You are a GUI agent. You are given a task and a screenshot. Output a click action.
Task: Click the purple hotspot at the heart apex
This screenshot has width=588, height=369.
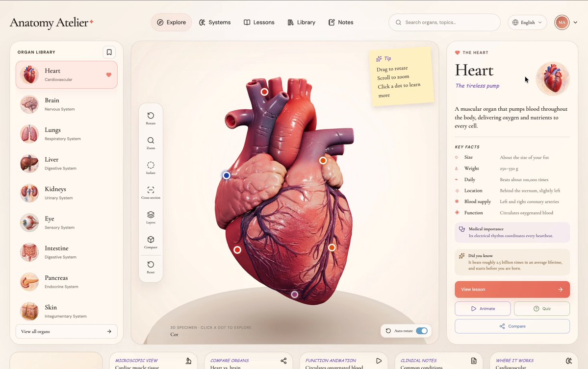pos(295,295)
